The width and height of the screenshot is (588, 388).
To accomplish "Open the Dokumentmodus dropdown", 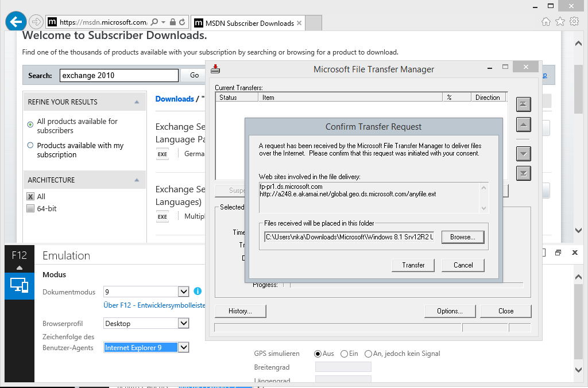I will [x=183, y=292].
